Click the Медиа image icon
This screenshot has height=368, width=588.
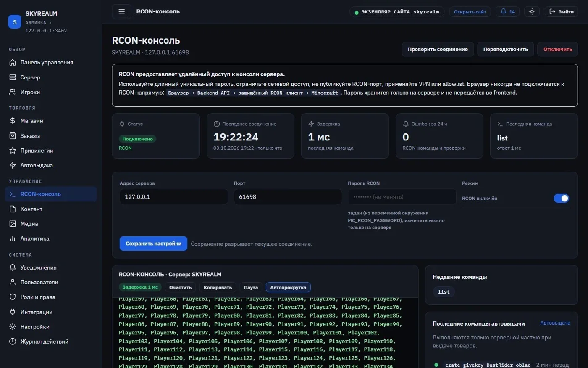pos(13,224)
